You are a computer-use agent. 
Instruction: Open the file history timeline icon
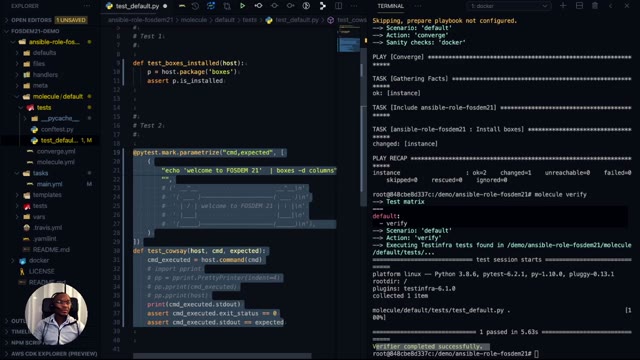(196, 6)
